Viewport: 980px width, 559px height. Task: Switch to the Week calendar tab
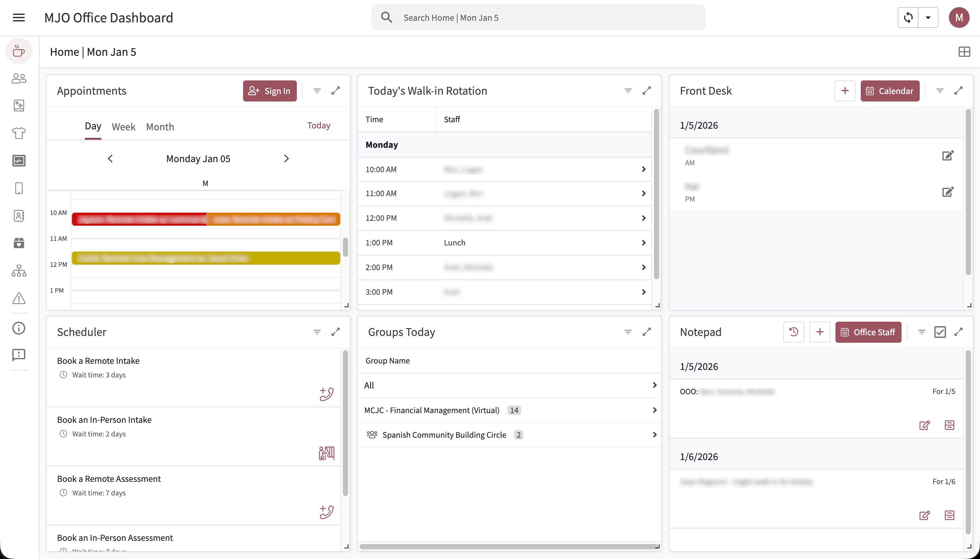pos(123,127)
